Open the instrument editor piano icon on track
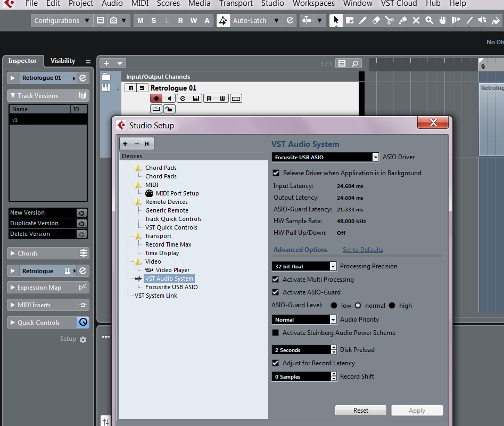The height and width of the screenshot is (426, 504). click(x=196, y=99)
